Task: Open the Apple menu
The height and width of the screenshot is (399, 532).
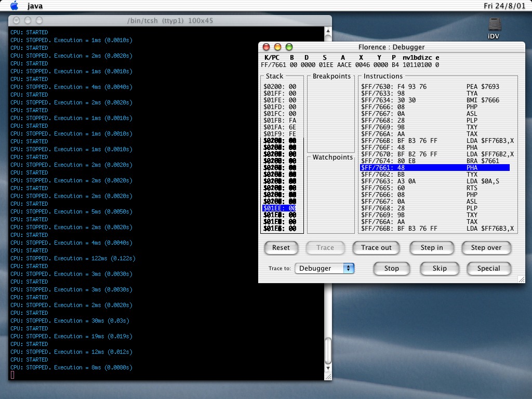Action: tap(14, 5)
